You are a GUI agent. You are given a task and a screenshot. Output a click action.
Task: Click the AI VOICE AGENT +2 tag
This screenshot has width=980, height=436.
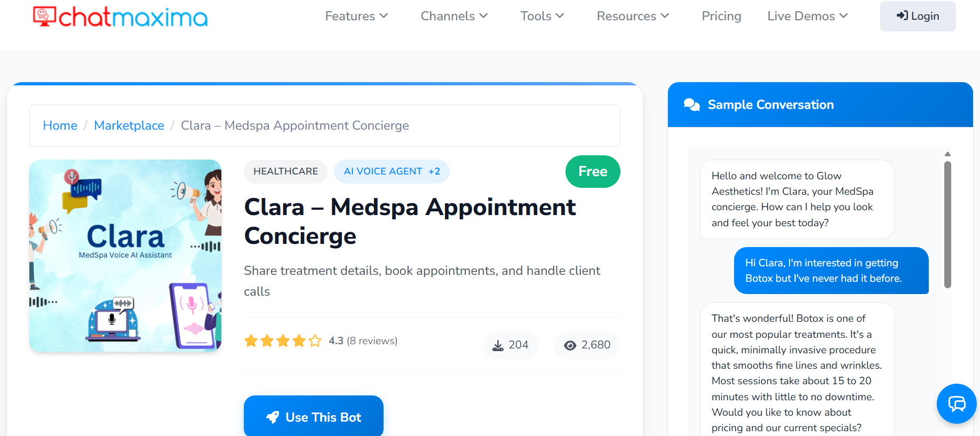click(x=392, y=171)
